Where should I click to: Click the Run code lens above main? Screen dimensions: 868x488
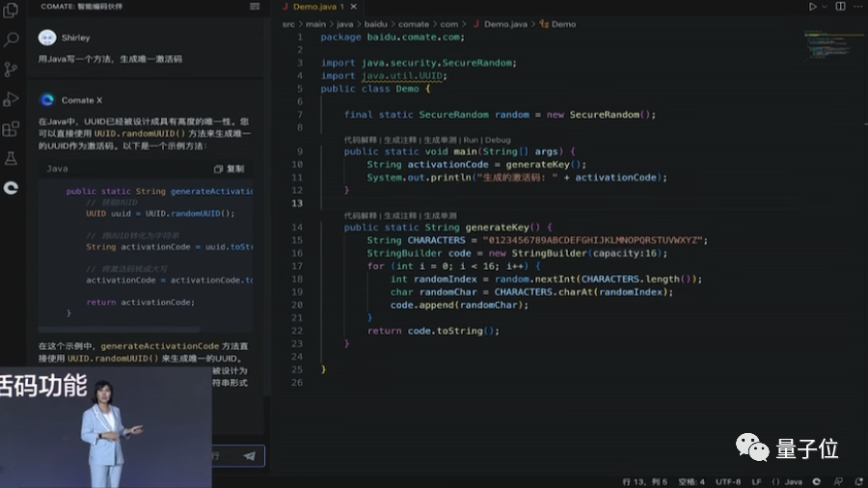click(471, 140)
